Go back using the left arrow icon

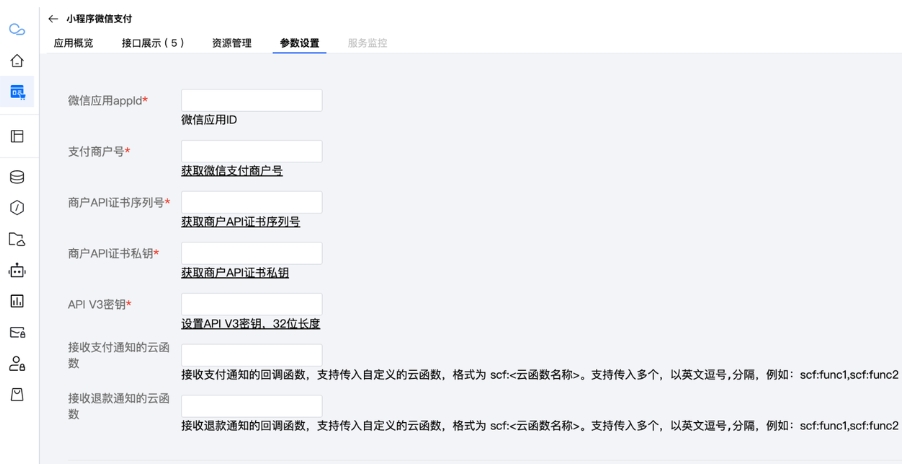tap(53, 18)
